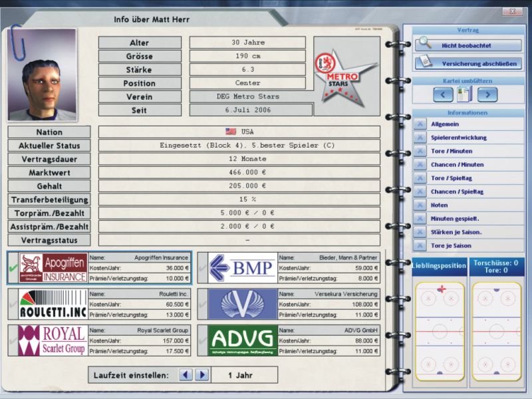Click Matt Herr's player portrait
This screenshot has width=532, height=399.
pos(42,74)
